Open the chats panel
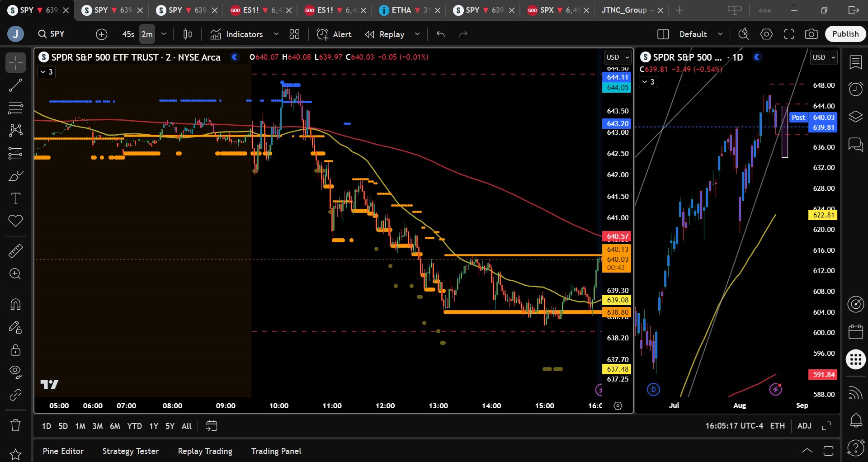 click(x=856, y=145)
